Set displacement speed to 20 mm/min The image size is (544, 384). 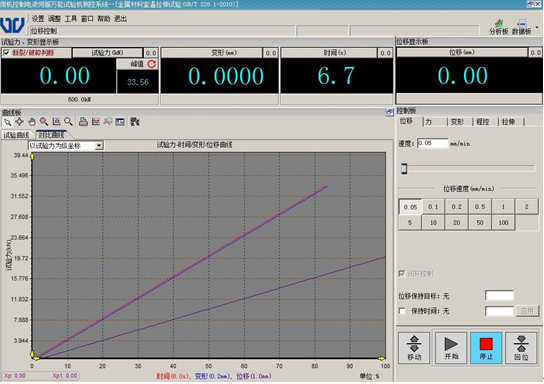(x=457, y=223)
